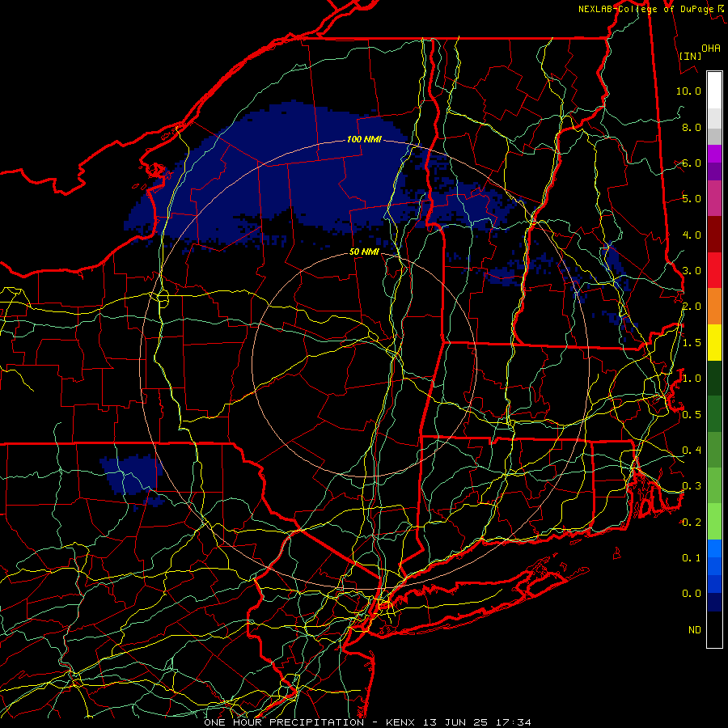
Task: Pick the orange legend swatch
Action: 714,307
